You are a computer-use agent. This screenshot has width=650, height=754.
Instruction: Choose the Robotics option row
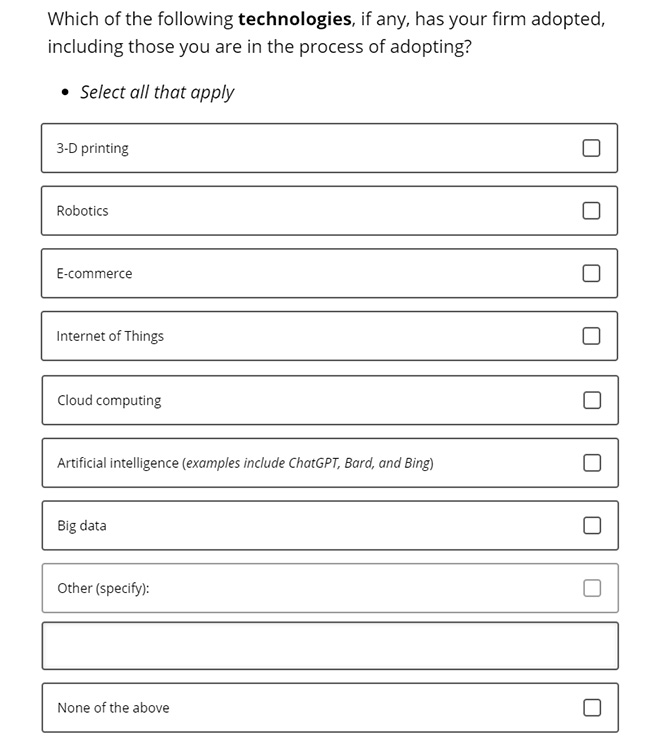tap(329, 211)
